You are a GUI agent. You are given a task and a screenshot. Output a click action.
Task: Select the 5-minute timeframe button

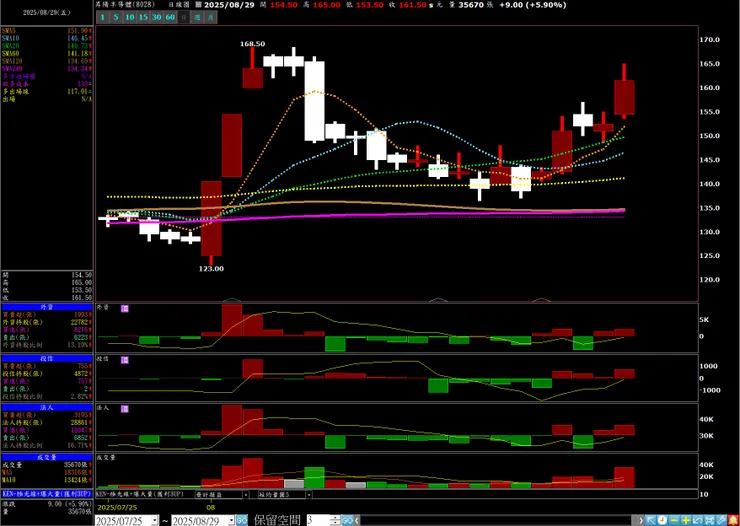(x=116, y=17)
